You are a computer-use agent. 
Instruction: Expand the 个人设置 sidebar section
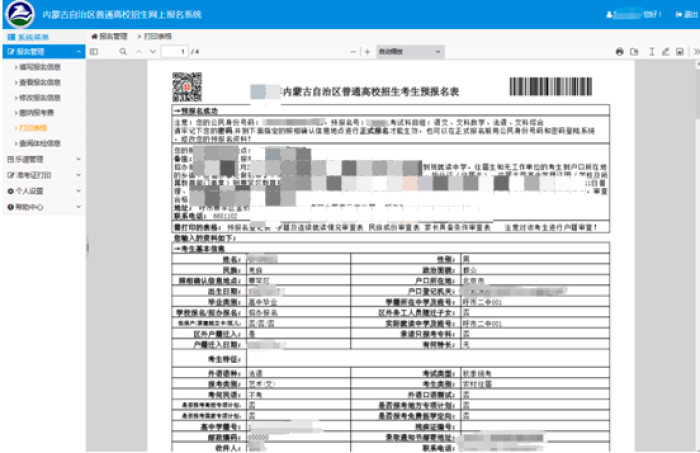coord(42,190)
